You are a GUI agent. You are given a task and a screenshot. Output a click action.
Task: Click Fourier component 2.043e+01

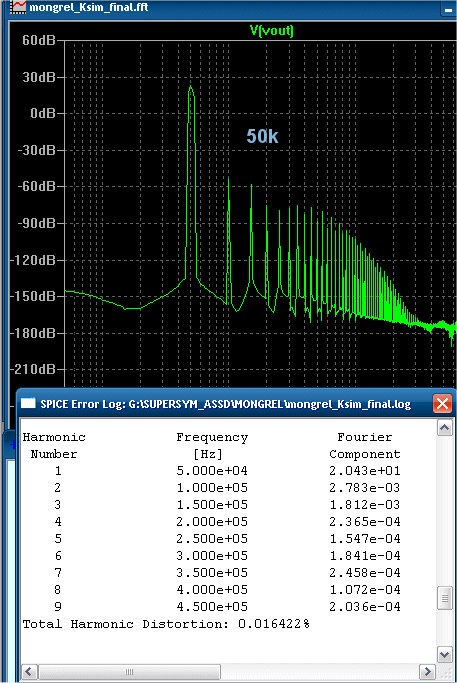(365, 471)
